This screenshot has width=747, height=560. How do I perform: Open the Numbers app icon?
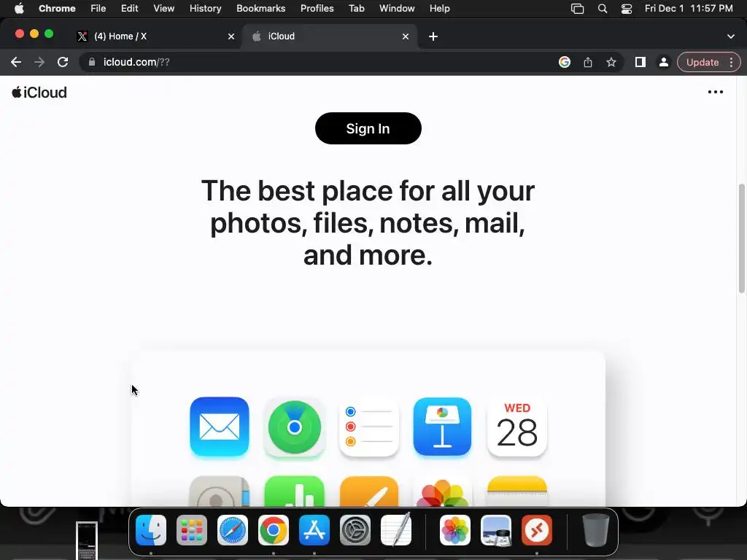294,491
